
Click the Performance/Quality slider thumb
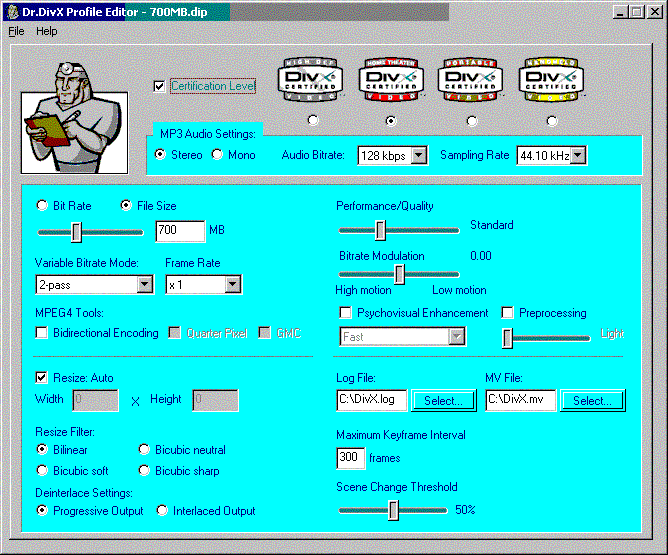click(380, 230)
